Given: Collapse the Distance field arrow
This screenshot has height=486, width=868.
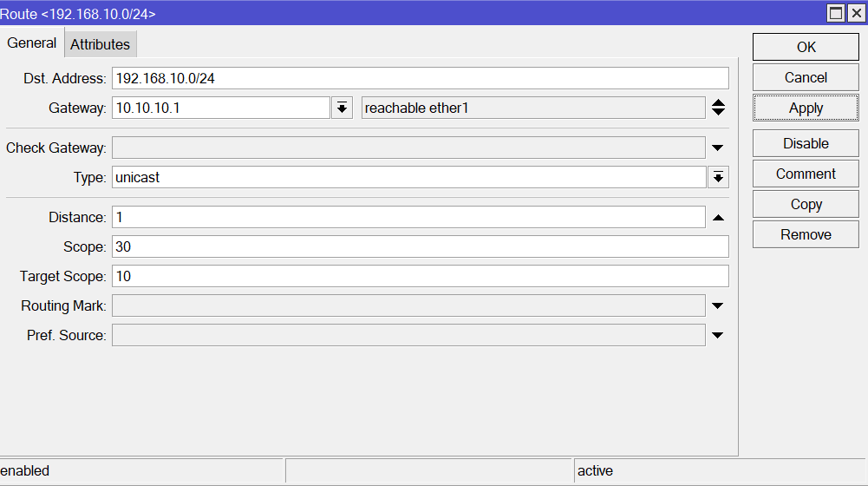Looking at the screenshot, I should tap(718, 218).
